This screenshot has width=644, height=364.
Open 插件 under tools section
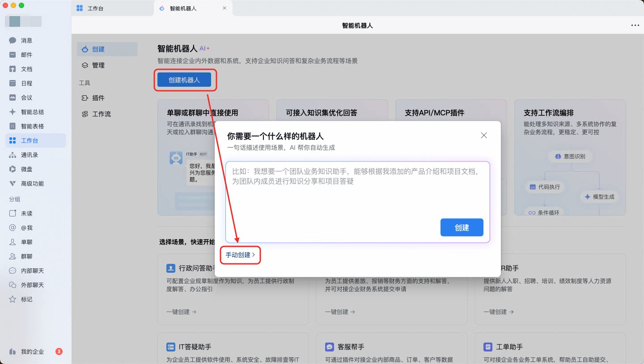pyautogui.click(x=98, y=98)
